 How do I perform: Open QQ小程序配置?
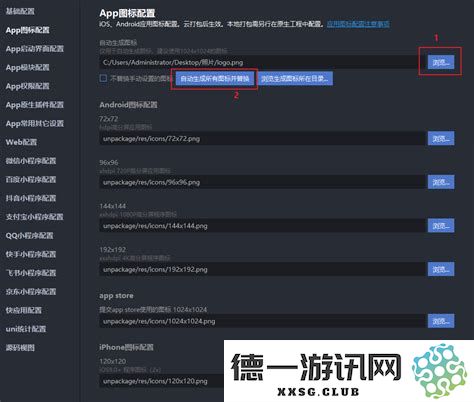tap(29, 235)
